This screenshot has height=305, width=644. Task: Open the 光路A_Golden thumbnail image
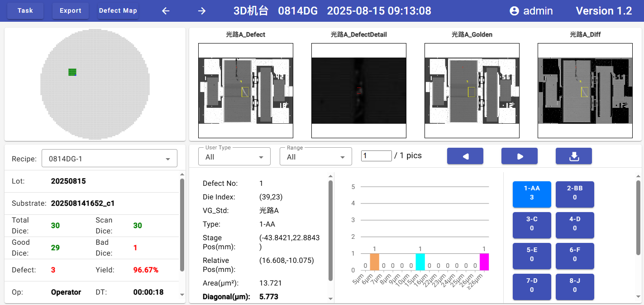click(472, 91)
